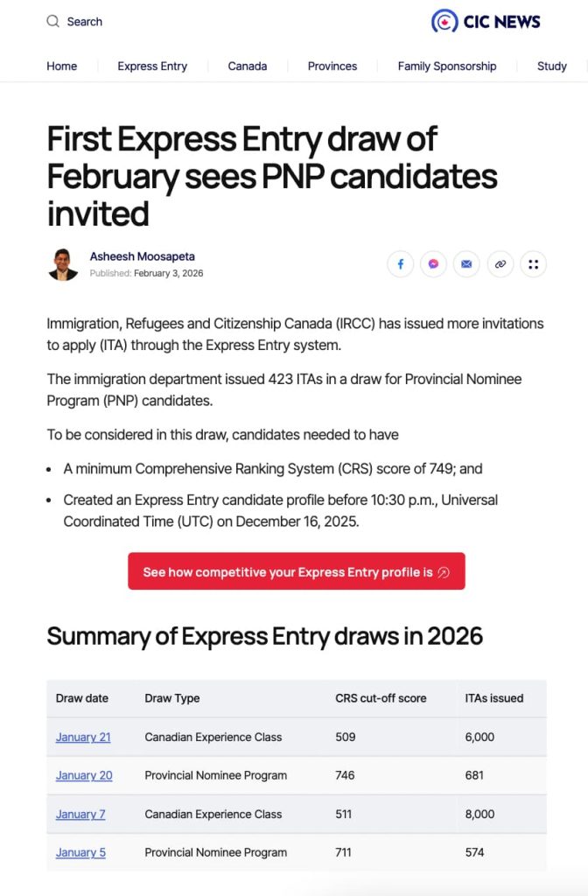Open the January 5 draw link
The image size is (588, 896).
[80, 852]
